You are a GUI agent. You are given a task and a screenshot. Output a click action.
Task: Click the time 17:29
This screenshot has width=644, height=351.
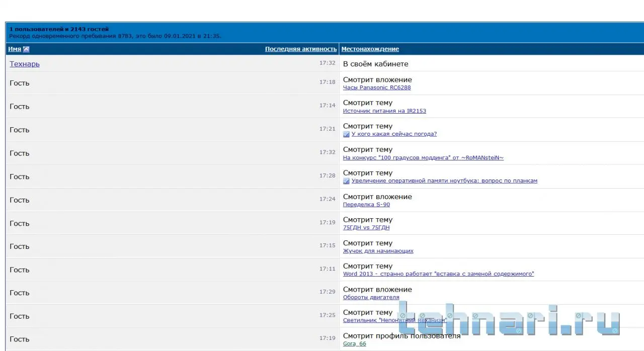(327, 292)
